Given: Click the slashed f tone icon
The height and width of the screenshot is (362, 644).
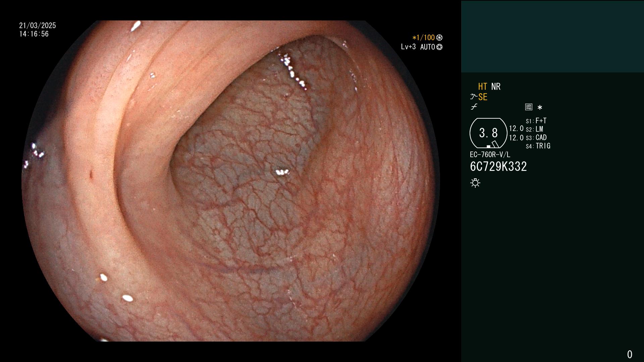Looking at the screenshot, I should coord(474,107).
